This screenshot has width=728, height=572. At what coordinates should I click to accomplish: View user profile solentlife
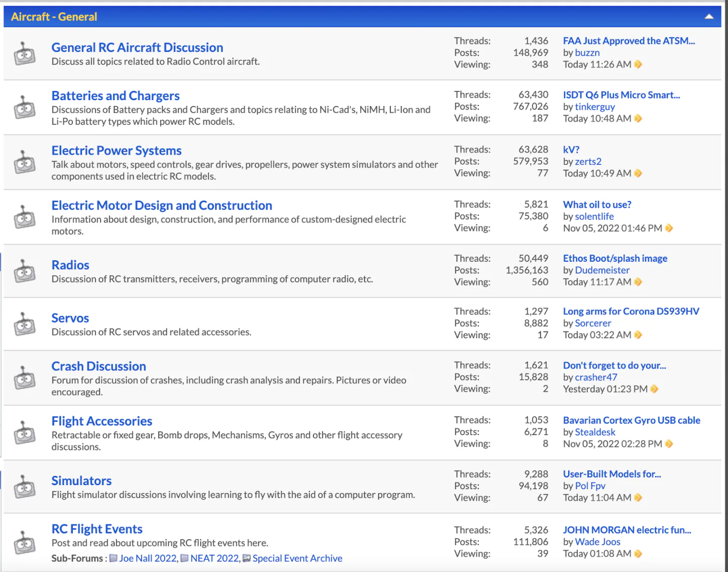595,216
